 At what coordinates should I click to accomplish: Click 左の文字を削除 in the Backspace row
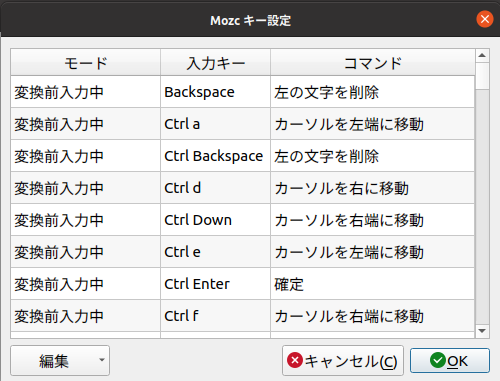point(372,92)
